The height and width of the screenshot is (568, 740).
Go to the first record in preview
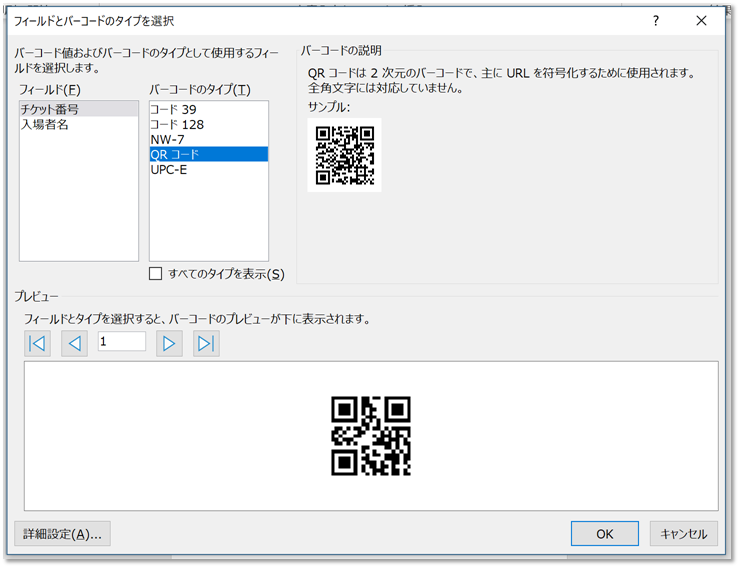tap(37, 343)
